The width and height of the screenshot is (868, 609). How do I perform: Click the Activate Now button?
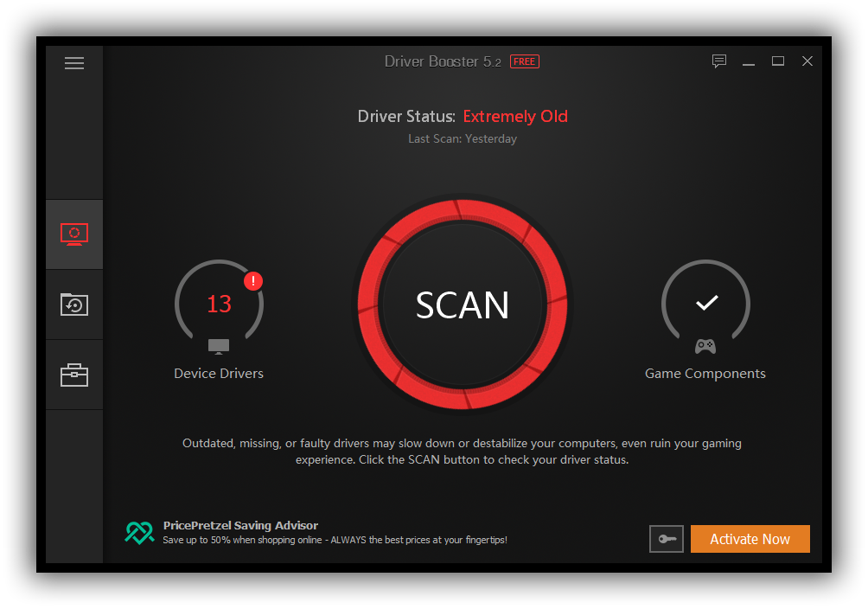click(750, 539)
